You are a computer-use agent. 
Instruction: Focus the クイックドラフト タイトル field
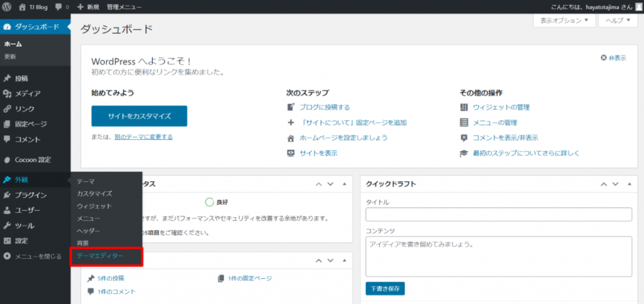point(499,215)
